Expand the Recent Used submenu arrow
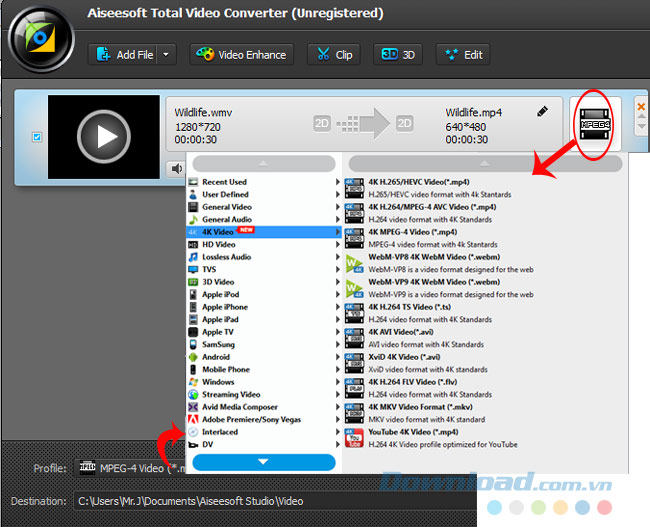The height and width of the screenshot is (527, 650). [x=338, y=182]
